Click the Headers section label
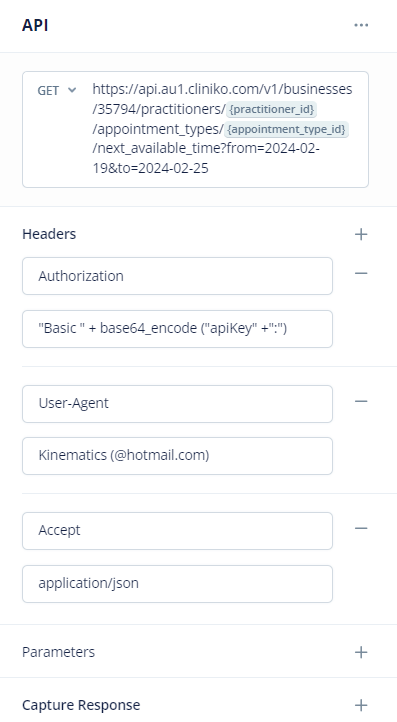This screenshot has height=722, width=397. (49, 234)
